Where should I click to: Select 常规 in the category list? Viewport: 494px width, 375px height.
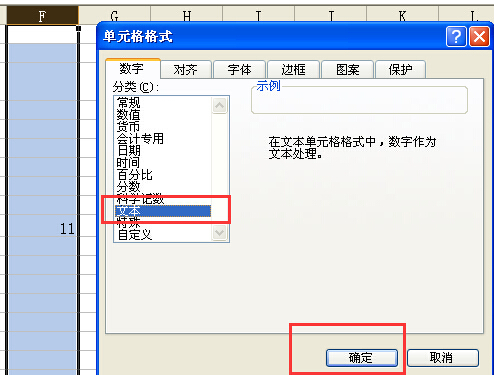[129, 102]
